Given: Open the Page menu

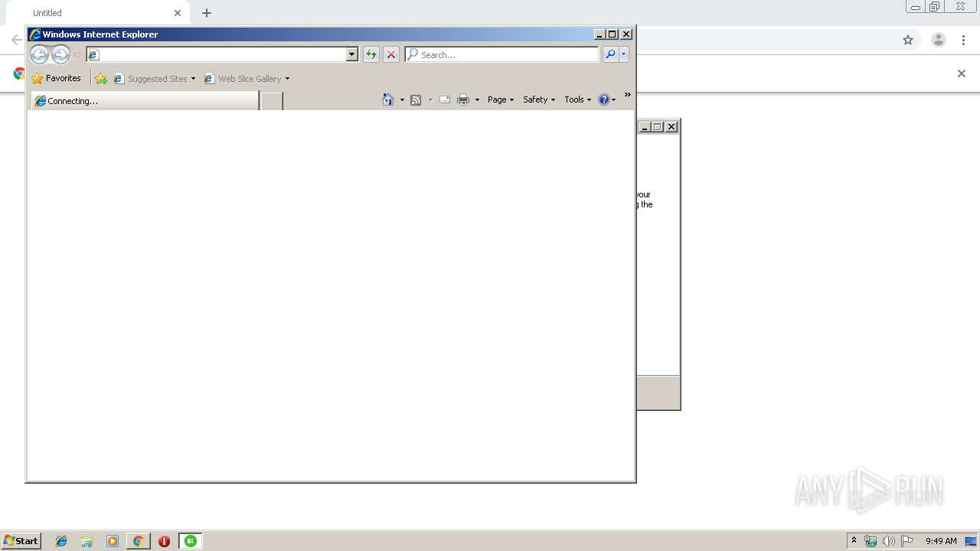Looking at the screenshot, I should (501, 99).
